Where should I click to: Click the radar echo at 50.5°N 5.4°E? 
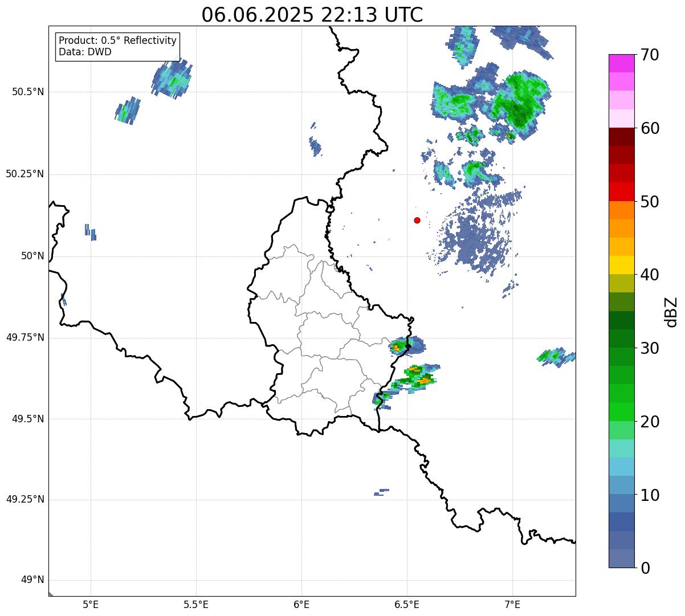pyautogui.click(x=172, y=79)
